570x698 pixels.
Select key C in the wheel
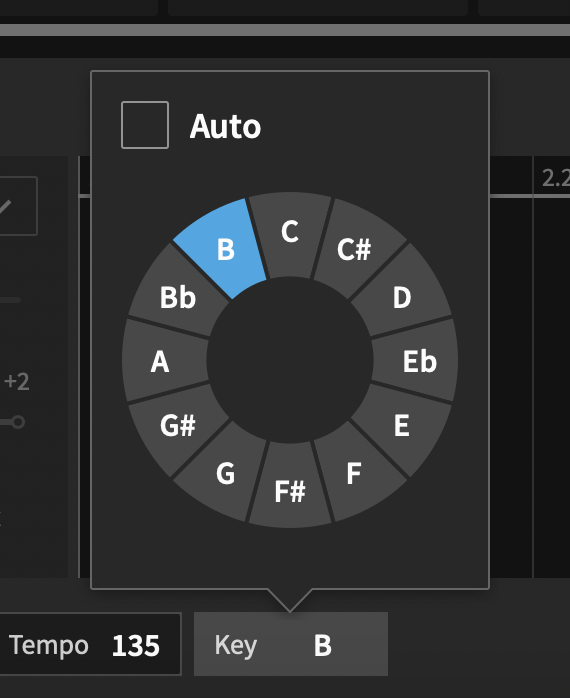[290, 234]
